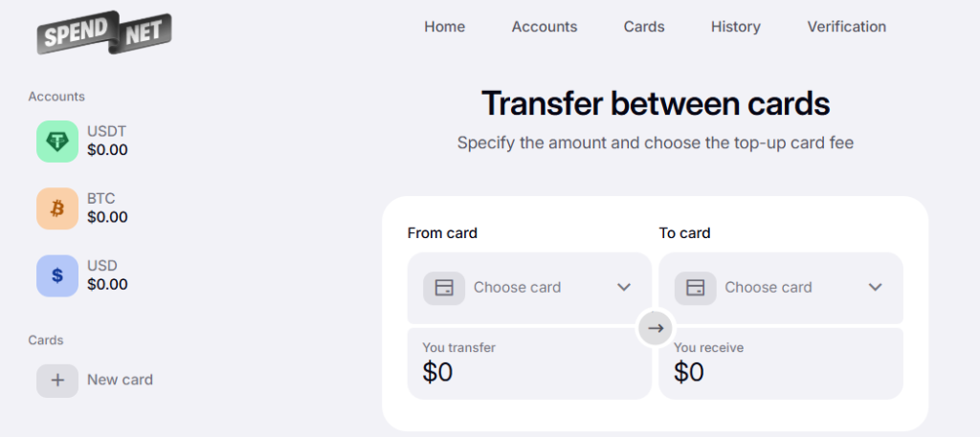Click the You transfer amount field
The height and width of the screenshot is (437, 980).
pos(529,363)
